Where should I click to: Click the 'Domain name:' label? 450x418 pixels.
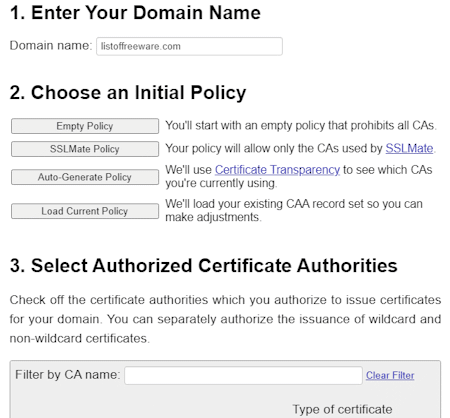pyautogui.click(x=51, y=46)
